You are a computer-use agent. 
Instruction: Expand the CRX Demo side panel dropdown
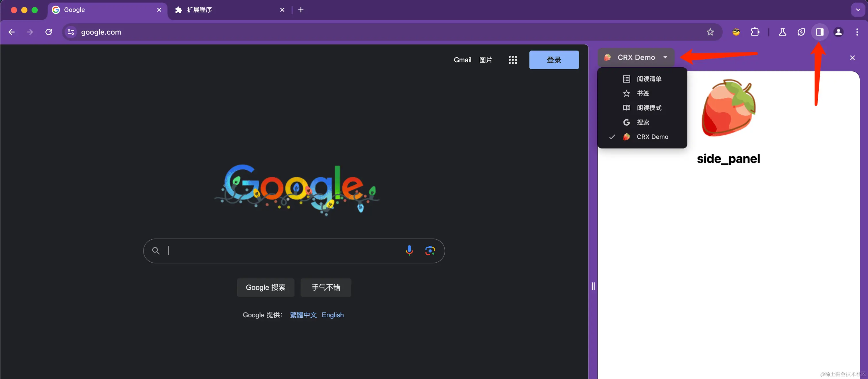636,58
